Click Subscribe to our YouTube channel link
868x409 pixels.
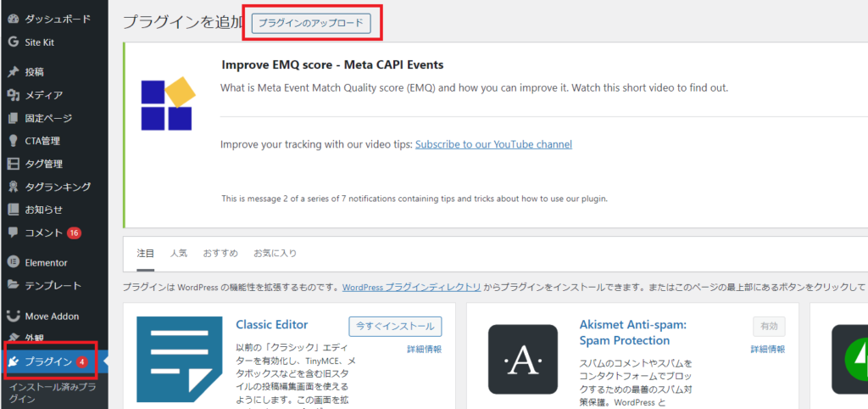[494, 144]
